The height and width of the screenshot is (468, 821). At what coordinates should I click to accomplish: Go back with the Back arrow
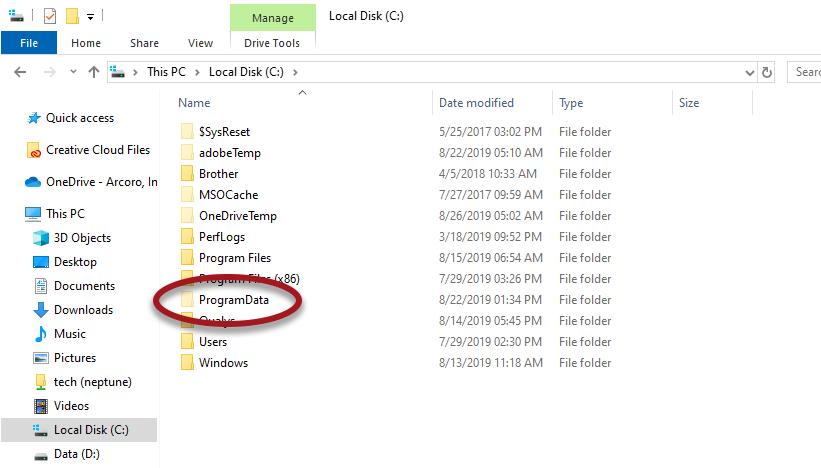[20, 72]
